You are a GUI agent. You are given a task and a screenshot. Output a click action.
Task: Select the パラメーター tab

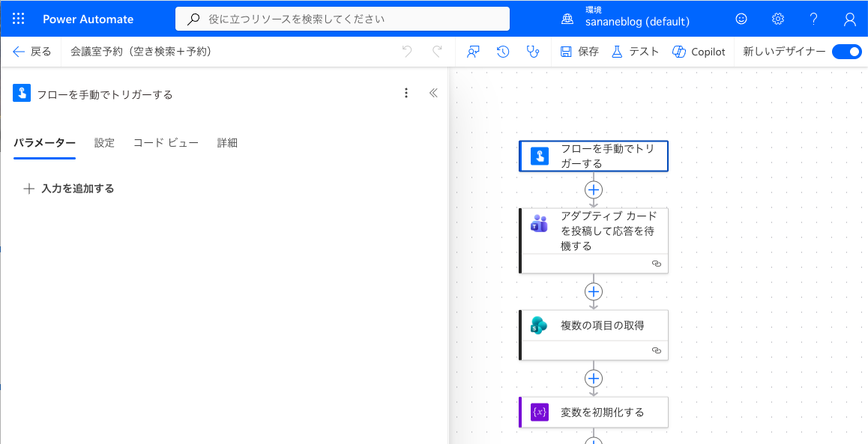click(x=44, y=143)
